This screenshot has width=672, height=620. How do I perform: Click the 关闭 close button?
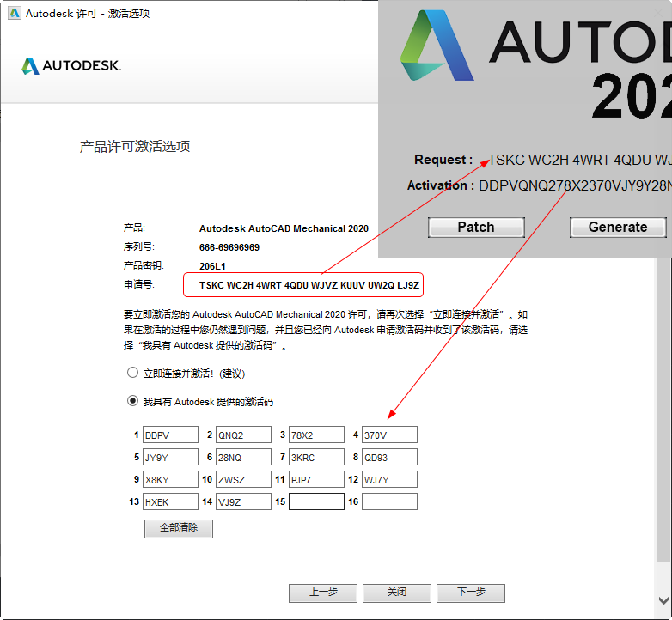(397, 593)
